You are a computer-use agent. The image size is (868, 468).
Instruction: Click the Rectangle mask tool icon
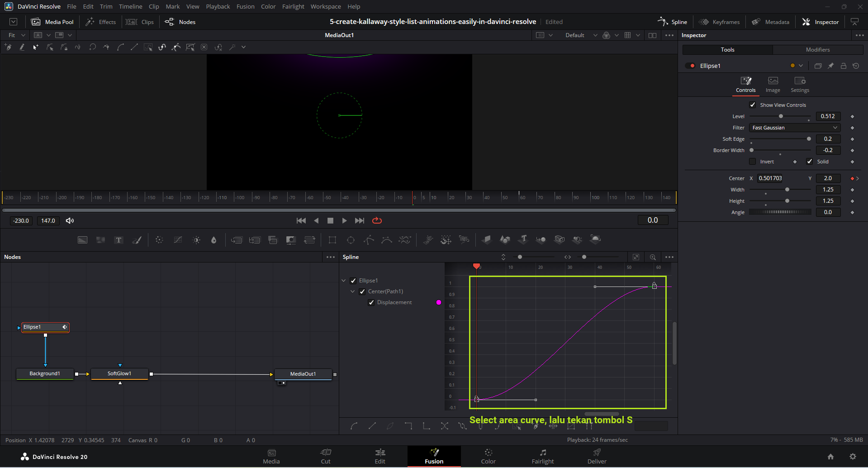coord(332,240)
